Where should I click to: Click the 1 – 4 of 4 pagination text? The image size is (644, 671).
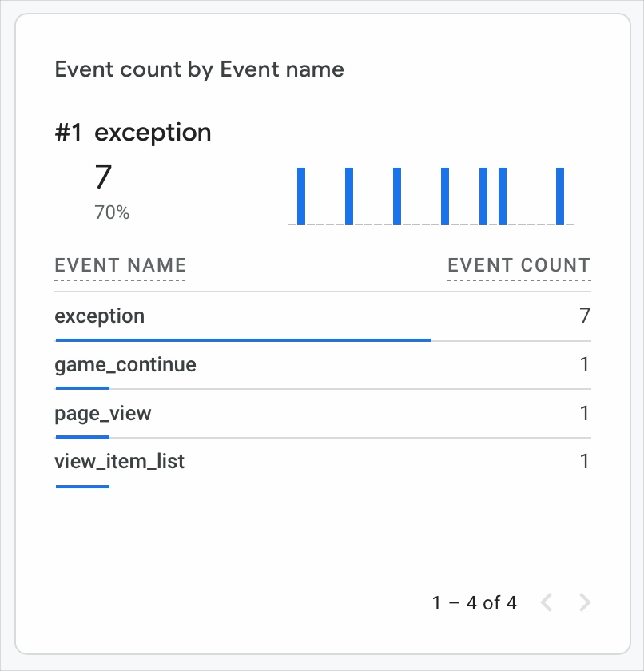pos(474,603)
